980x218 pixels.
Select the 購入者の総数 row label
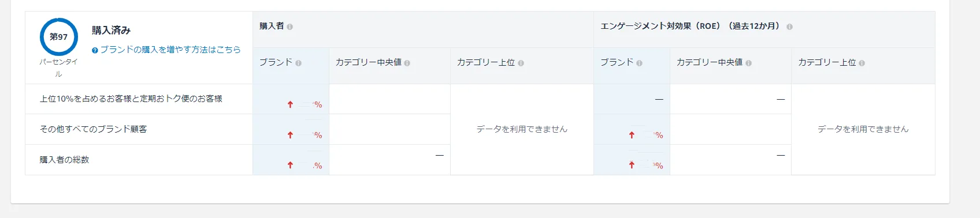coord(64,160)
